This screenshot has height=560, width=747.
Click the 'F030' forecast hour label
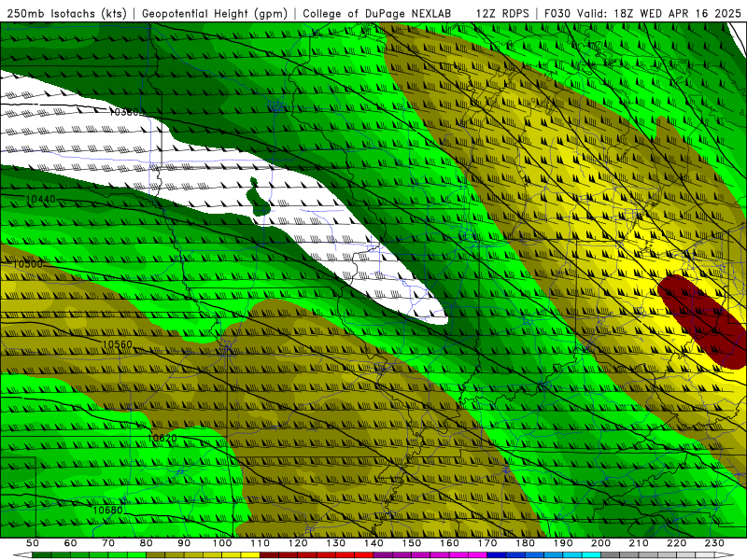click(557, 13)
